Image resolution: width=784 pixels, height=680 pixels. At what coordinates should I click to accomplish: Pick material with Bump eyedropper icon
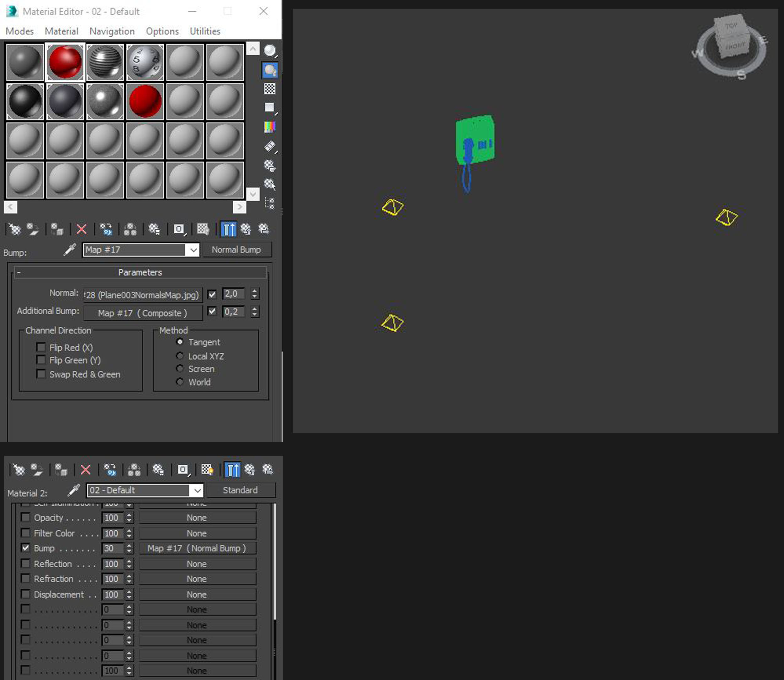click(x=70, y=250)
